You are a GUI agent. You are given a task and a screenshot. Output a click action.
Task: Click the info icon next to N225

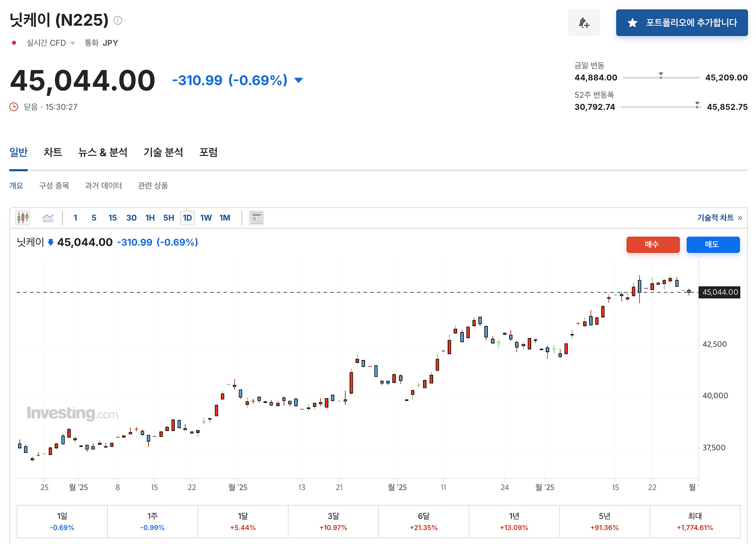(118, 20)
